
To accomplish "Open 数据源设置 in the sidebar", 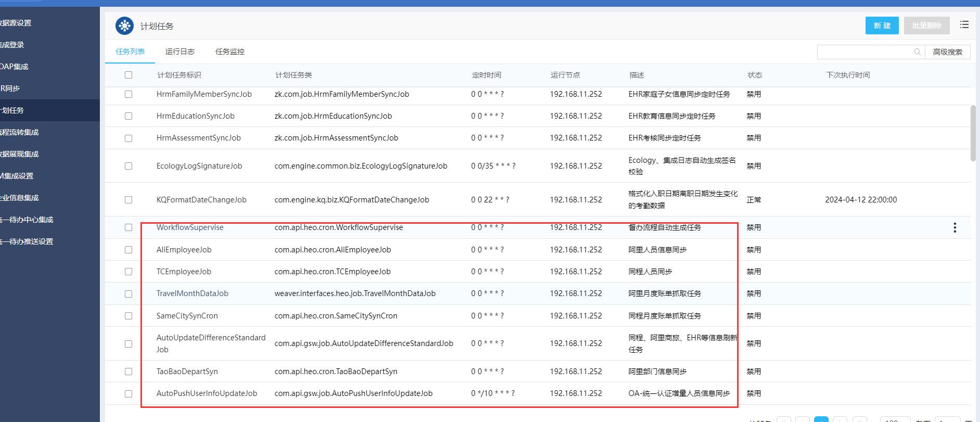I will (x=16, y=23).
